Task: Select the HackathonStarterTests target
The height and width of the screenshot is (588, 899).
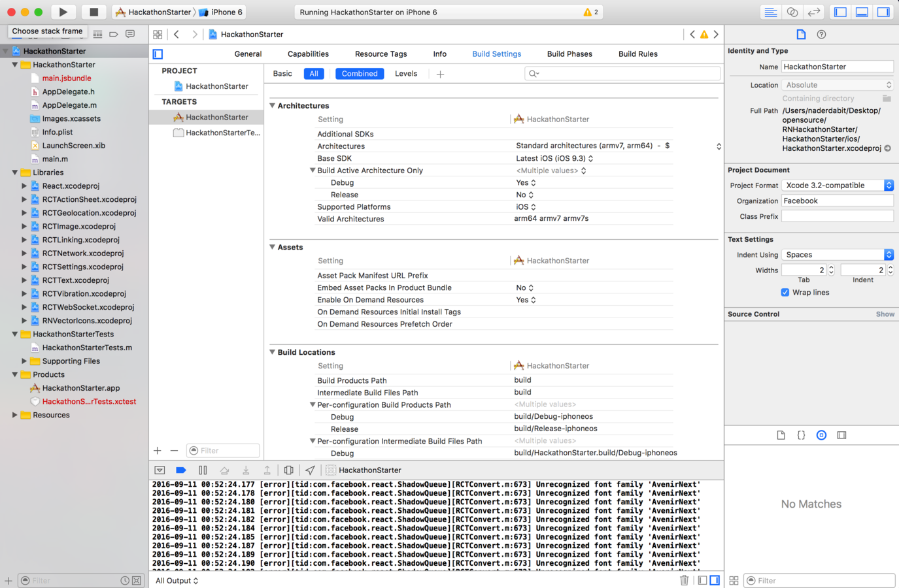Action: pyautogui.click(x=216, y=133)
